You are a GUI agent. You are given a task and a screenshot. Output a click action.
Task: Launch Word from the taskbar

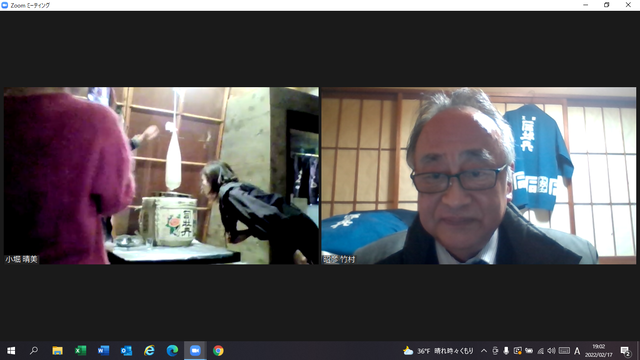pyautogui.click(x=103, y=351)
